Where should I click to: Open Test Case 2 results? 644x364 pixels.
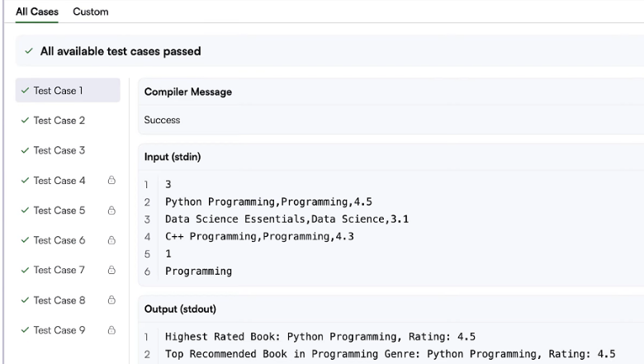[x=59, y=121]
